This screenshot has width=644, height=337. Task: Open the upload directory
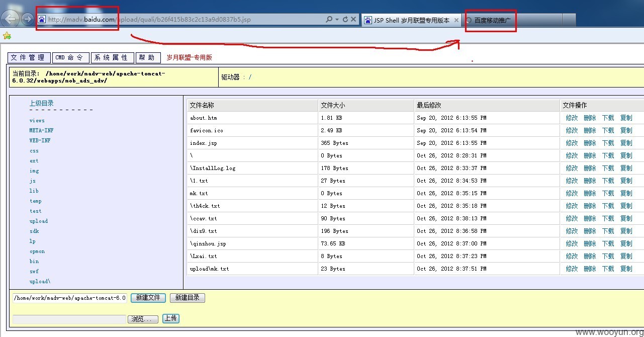[38, 221]
